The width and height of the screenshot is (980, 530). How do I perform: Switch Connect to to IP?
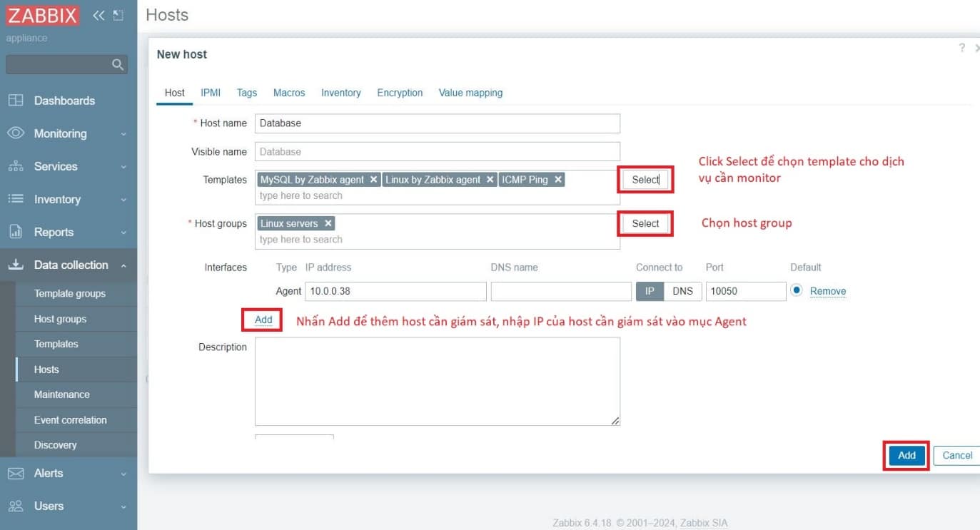[650, 291]
